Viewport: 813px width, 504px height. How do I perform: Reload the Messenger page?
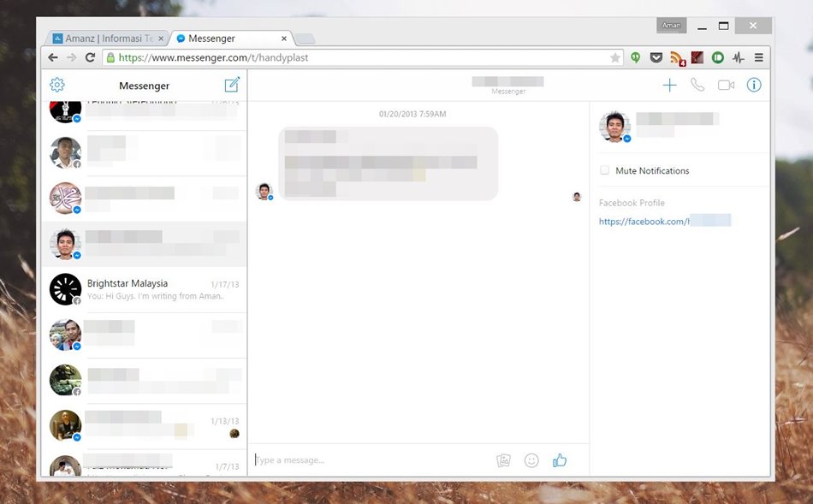[90, 57]
